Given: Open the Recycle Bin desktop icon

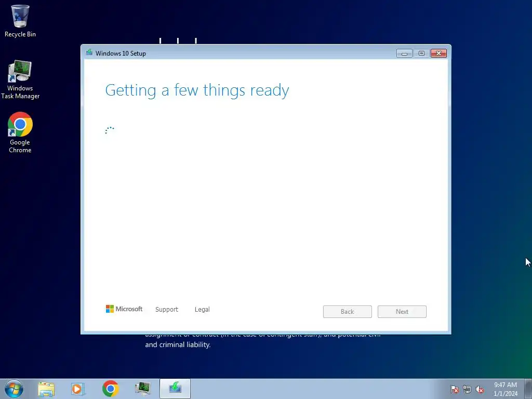Looking at the screenshot, I should click(x=20, y=21).
